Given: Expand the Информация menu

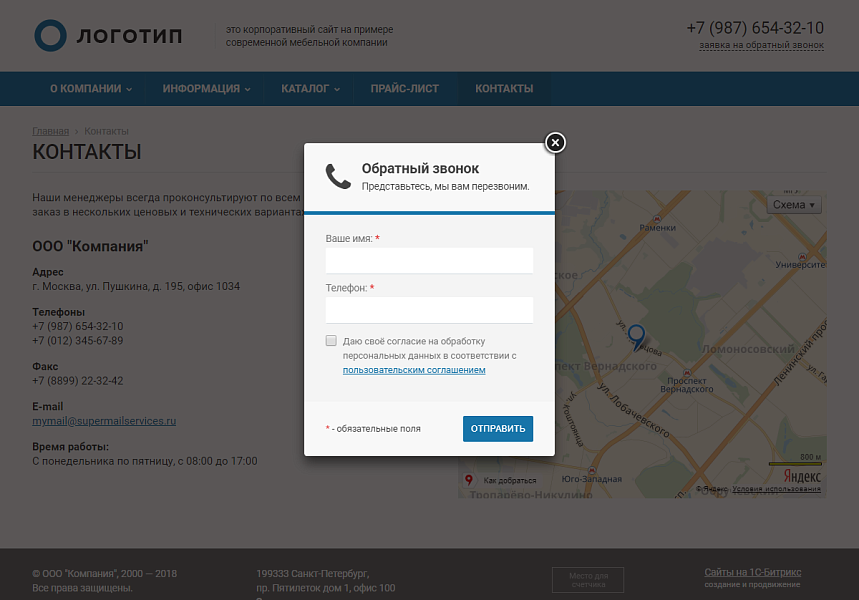Looking at the screenshot, I should click(x=207, y=89).
